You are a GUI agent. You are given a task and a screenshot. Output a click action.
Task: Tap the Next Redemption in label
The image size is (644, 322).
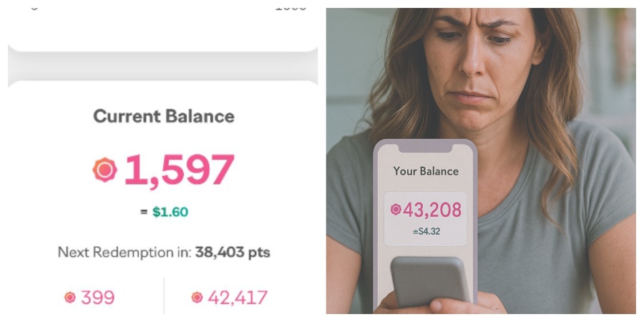pyautogui.click(x=125, y=253)
